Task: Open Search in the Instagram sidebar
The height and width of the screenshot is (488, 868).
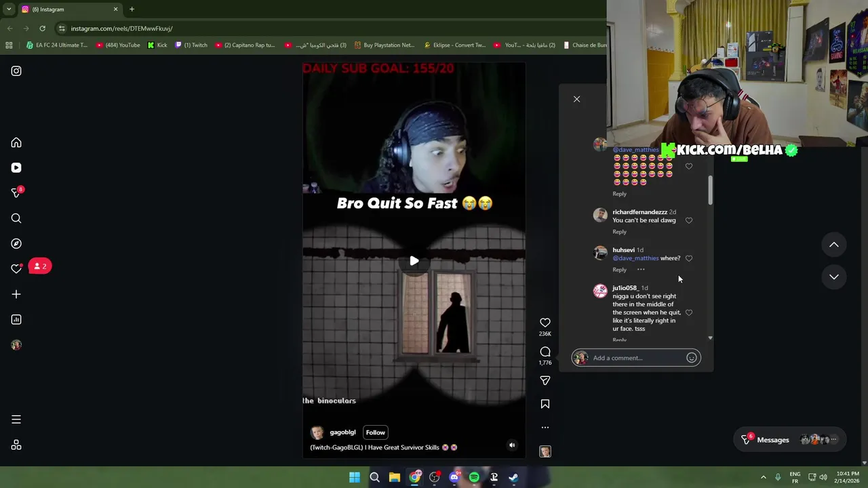Action: (x=16, y=218)
